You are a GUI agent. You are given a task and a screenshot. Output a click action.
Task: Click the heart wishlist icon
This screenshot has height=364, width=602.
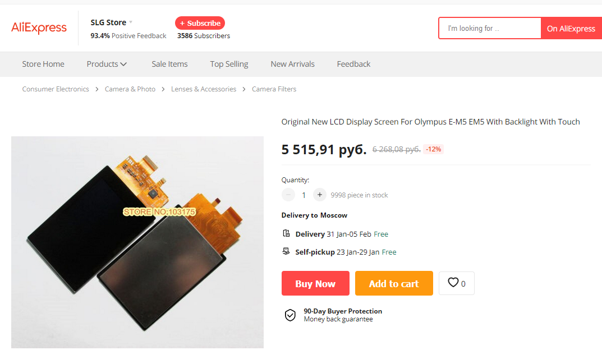coord(453,283)
